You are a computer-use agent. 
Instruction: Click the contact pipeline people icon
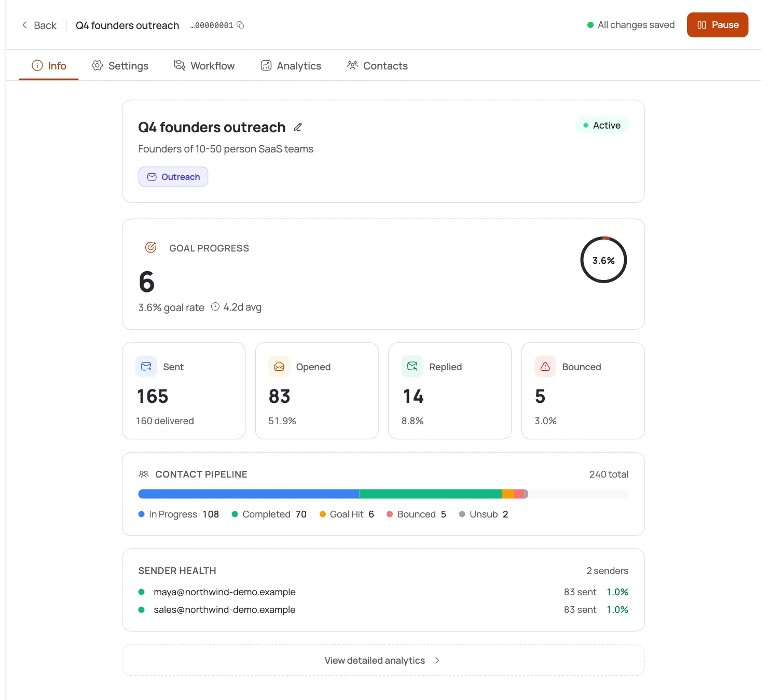144,474
